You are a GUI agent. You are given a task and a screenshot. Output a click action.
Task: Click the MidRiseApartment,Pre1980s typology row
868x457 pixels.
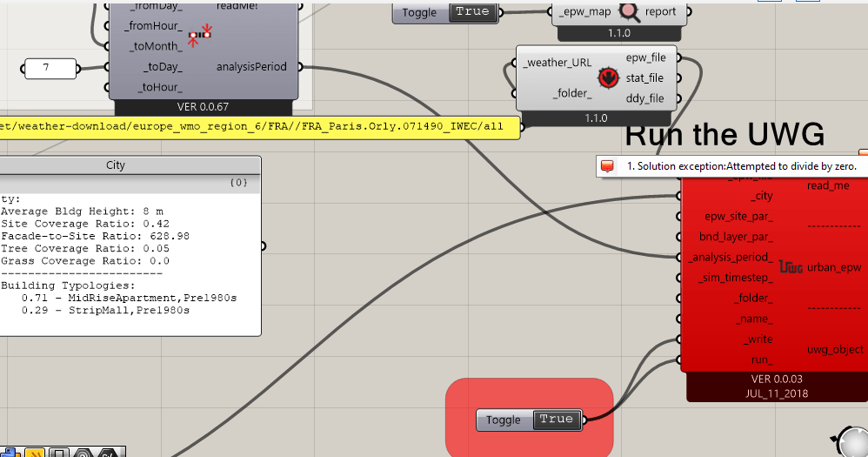(129, 298)
